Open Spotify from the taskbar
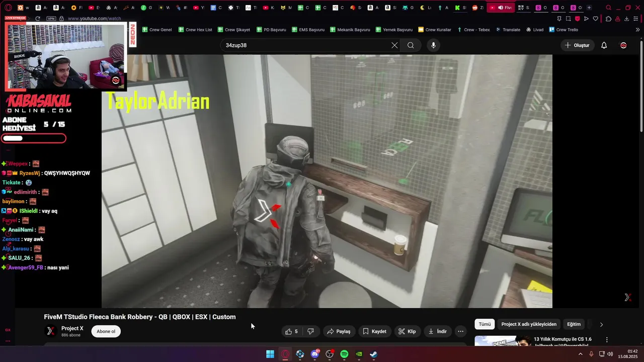This screenshot has width=644, height=362. click(344, 354)
